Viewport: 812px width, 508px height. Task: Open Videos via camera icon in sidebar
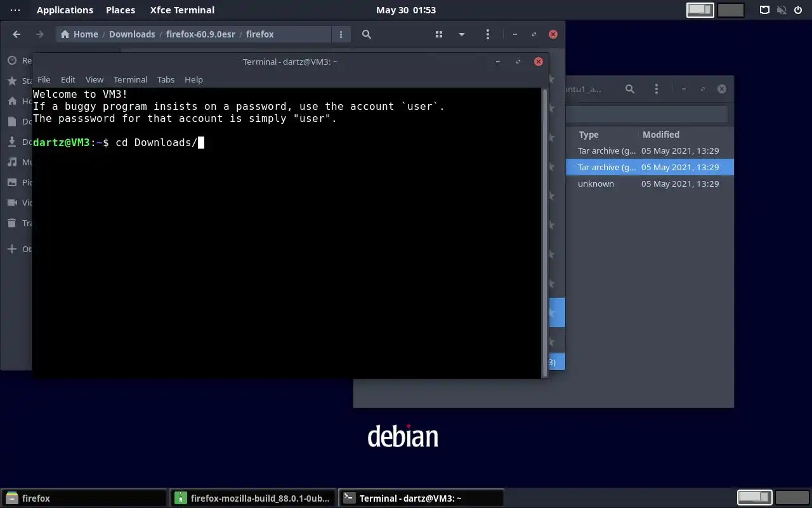coord(12,203)
